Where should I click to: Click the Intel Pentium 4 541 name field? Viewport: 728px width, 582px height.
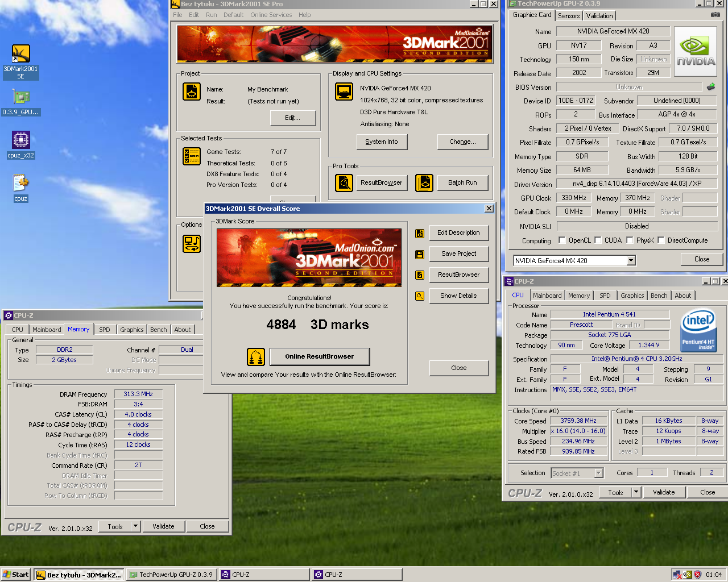pyautogui.click(x=610, y=314)
